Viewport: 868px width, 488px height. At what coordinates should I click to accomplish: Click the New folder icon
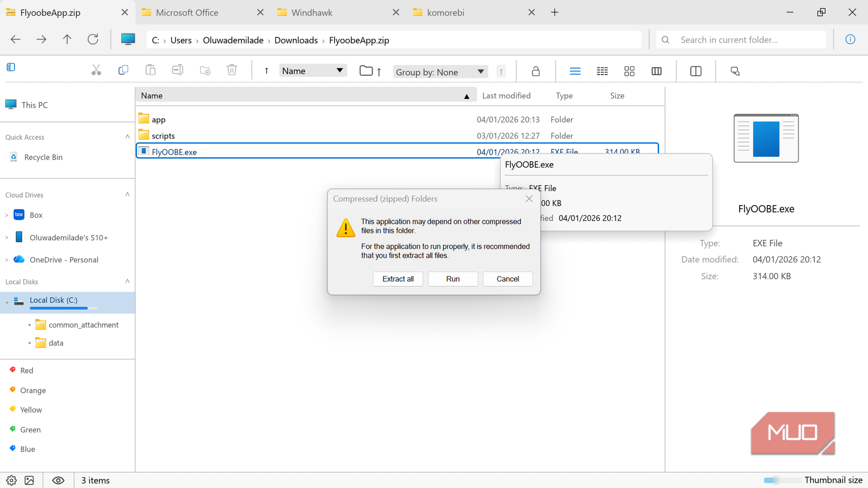[x=205, y=70]
